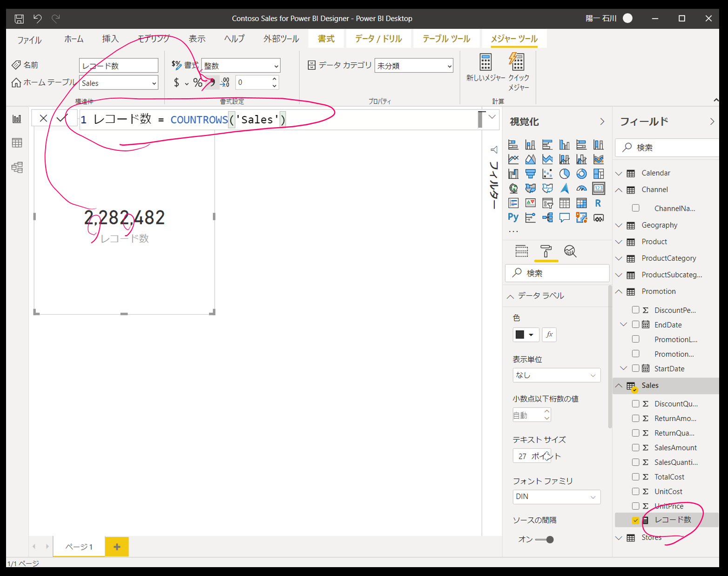Open the data label color swatch picker
Screen dimensions: 728x576
click(x=526, y=334)
